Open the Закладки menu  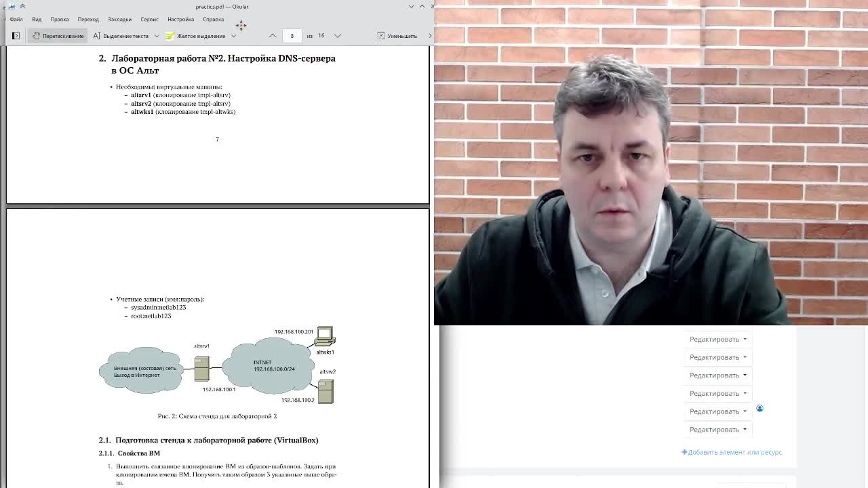(x=119, y=19)
